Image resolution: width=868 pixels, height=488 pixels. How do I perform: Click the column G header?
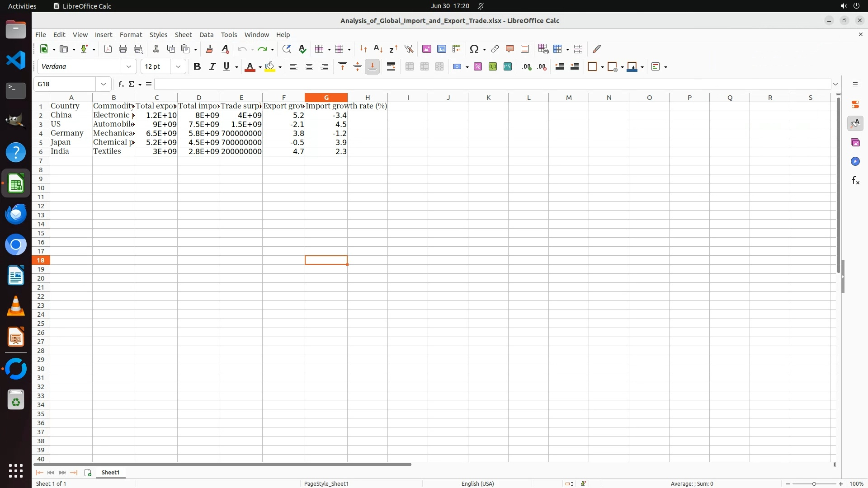[326, 98]
